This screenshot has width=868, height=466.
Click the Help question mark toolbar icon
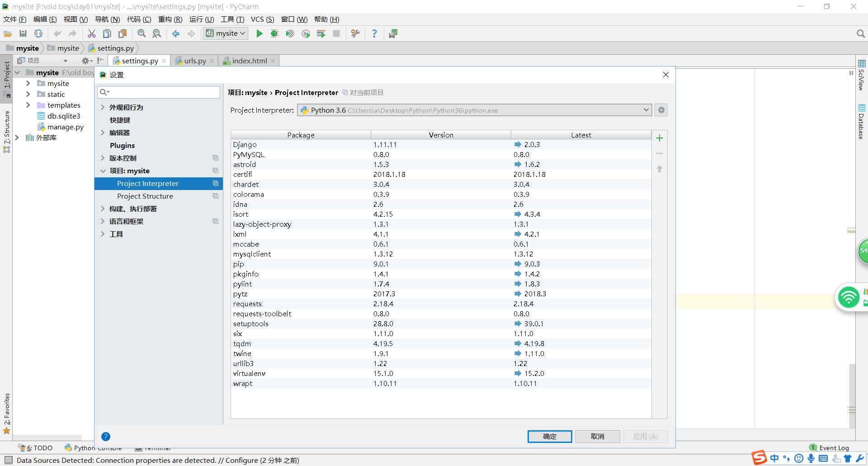point(374,33)
